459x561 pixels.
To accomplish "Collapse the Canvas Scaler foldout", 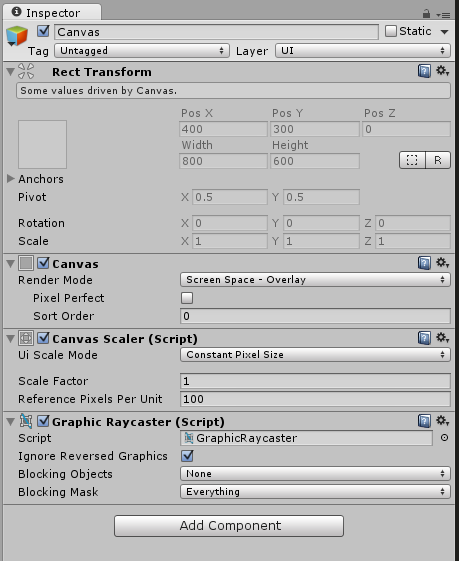I will pos(11,339).
